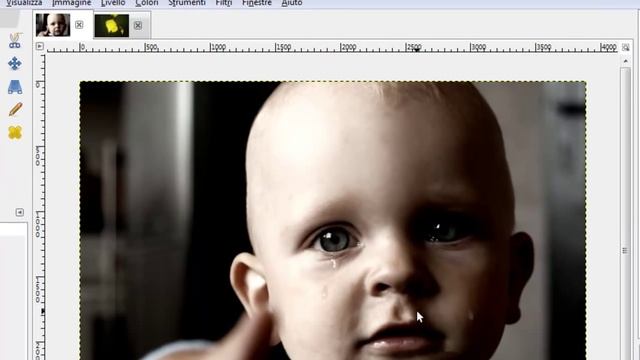Open the Livello menu
The image size is (640, 360).
pos(113,3)
